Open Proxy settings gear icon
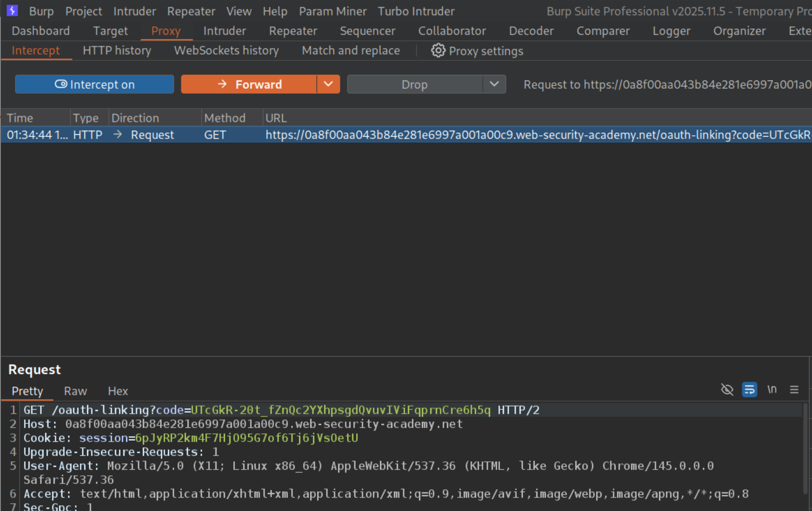This screenshot has height=511, width=812. pos(438,51)
